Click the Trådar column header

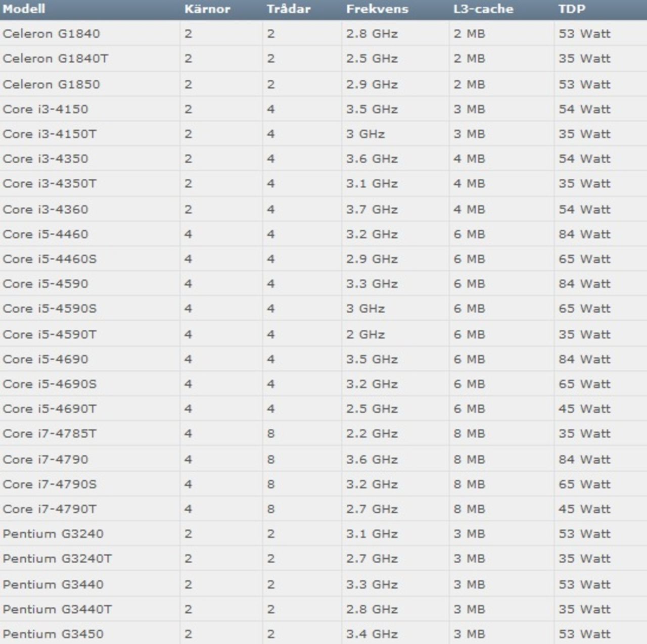287,9
